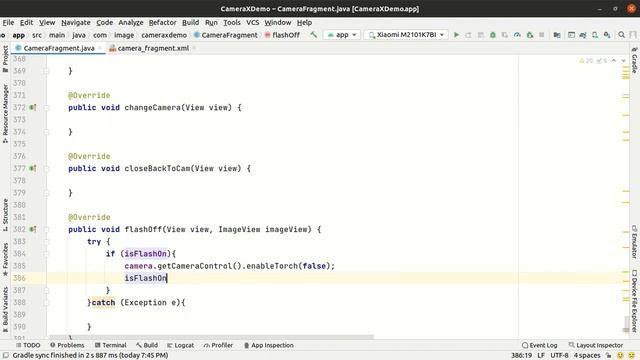
Task: Click the tool window bars icon in the status bar corner
Action: (x=6, y=356)
